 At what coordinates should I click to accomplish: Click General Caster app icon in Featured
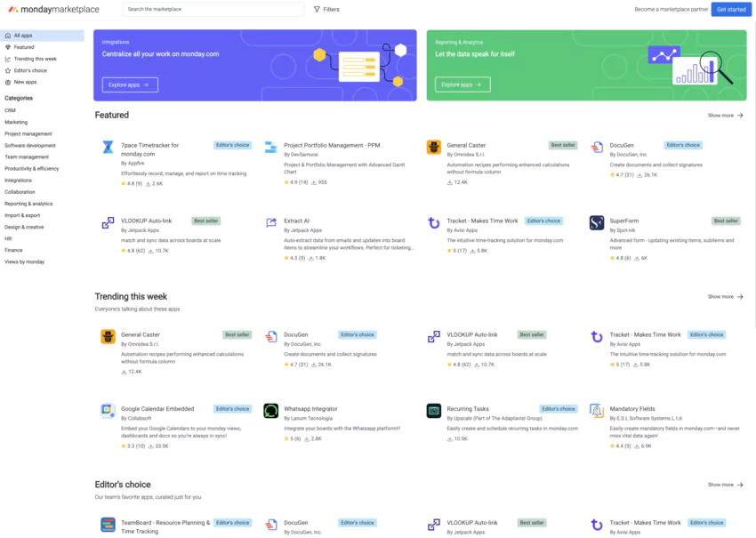pyautogui.click(x=434, y=147)
